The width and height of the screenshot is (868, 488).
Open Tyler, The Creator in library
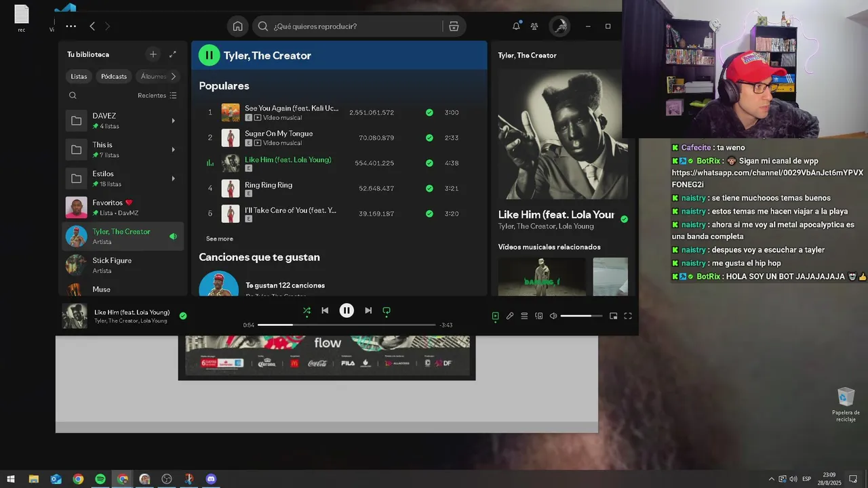pyautogui.click(x=123, y=237)
